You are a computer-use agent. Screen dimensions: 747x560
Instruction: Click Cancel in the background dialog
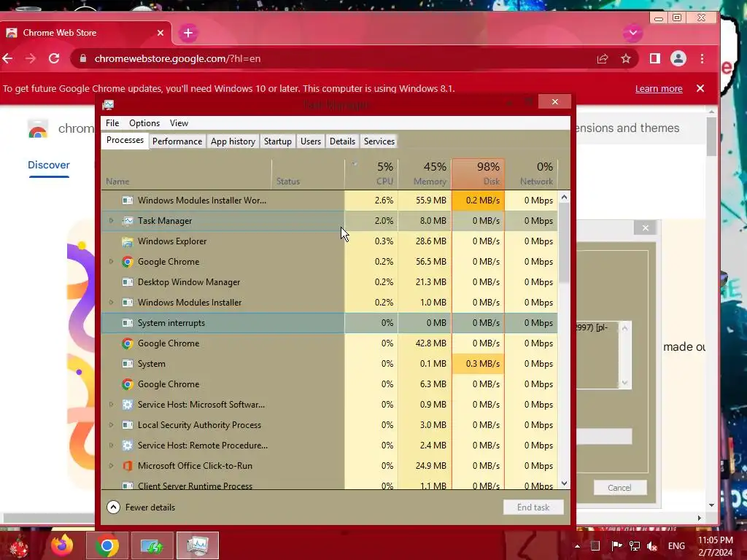619,488
